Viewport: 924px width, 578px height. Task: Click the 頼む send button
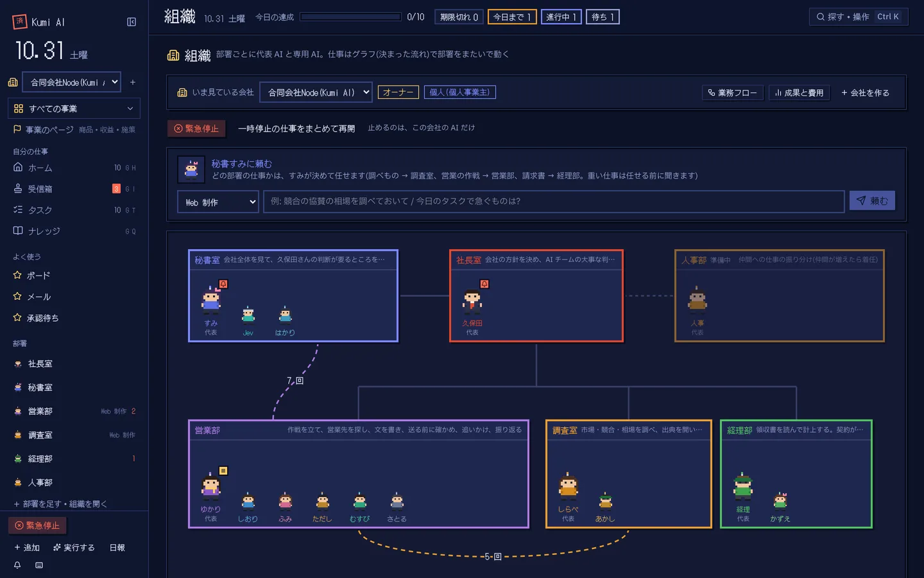pos(872,201)
